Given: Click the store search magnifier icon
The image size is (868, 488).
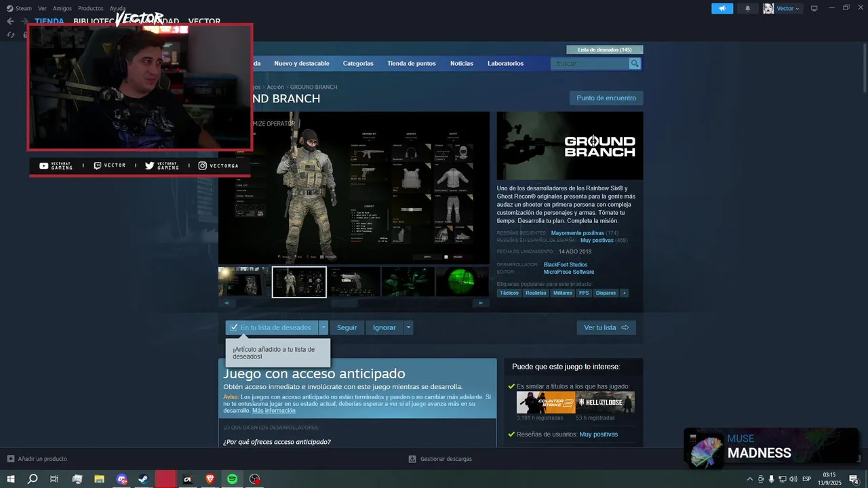Looking at the screenshot, I should pos(635,64).
